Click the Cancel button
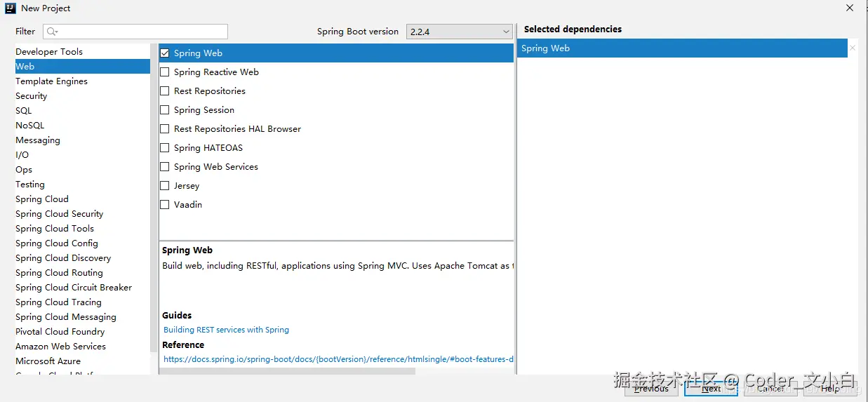This screenshot has width=868, height=402. [x=770, y=388]
